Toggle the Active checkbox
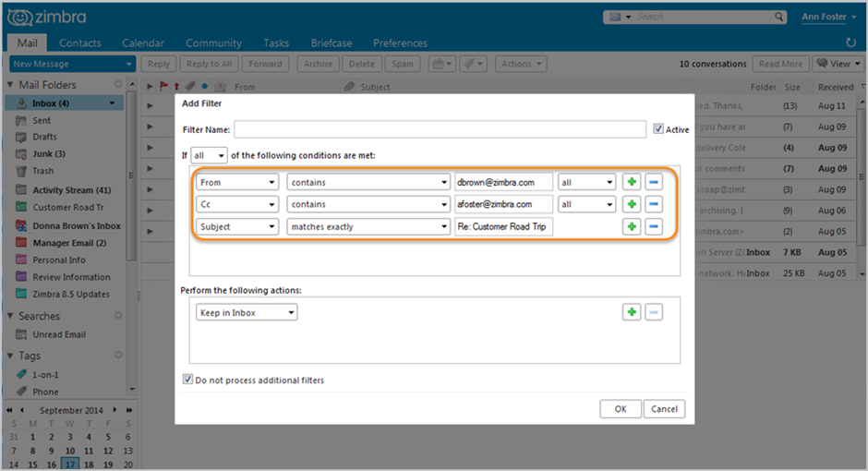868x471 pixels. tap(658, 129)
